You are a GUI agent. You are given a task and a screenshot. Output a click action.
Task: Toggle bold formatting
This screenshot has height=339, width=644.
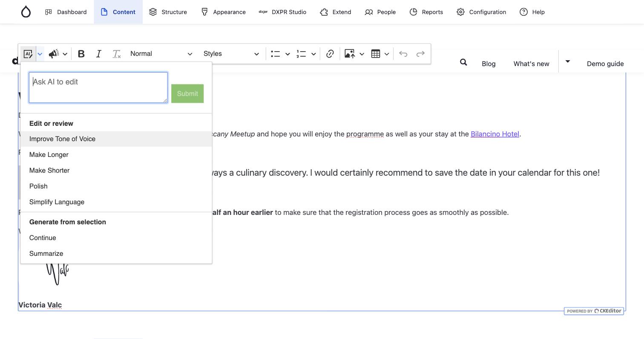coord(81,54)
